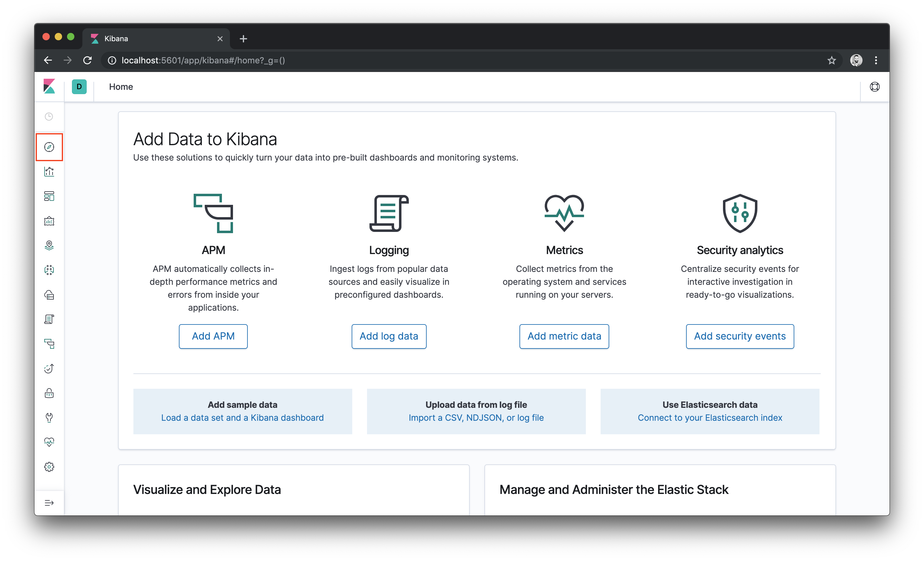Open APM icon in the sidebar
Viewport: 924px width, 561px height.
[49, 344]
